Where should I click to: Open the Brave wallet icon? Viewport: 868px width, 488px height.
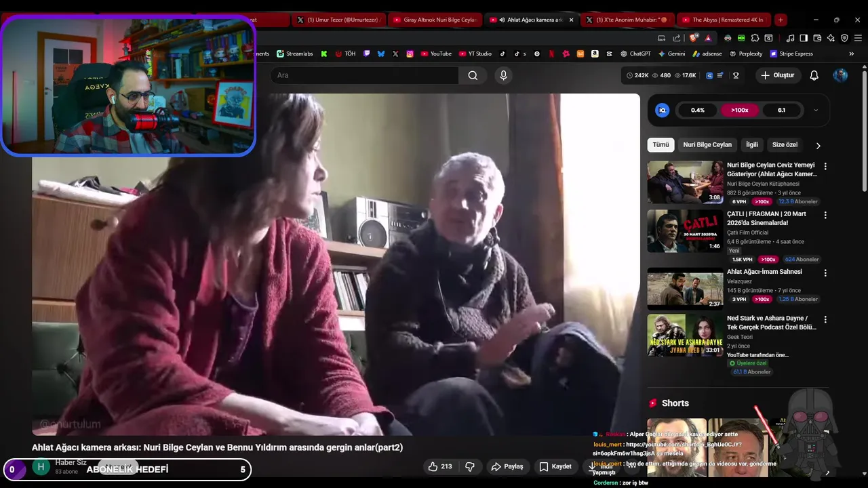click(817, 39)
